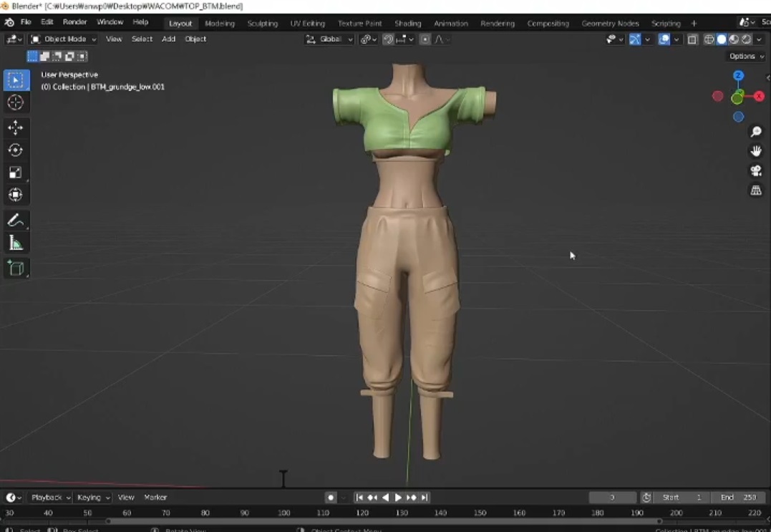Select the Scale tool
This screenshot has height=532, width=771.
pos(16,173)
